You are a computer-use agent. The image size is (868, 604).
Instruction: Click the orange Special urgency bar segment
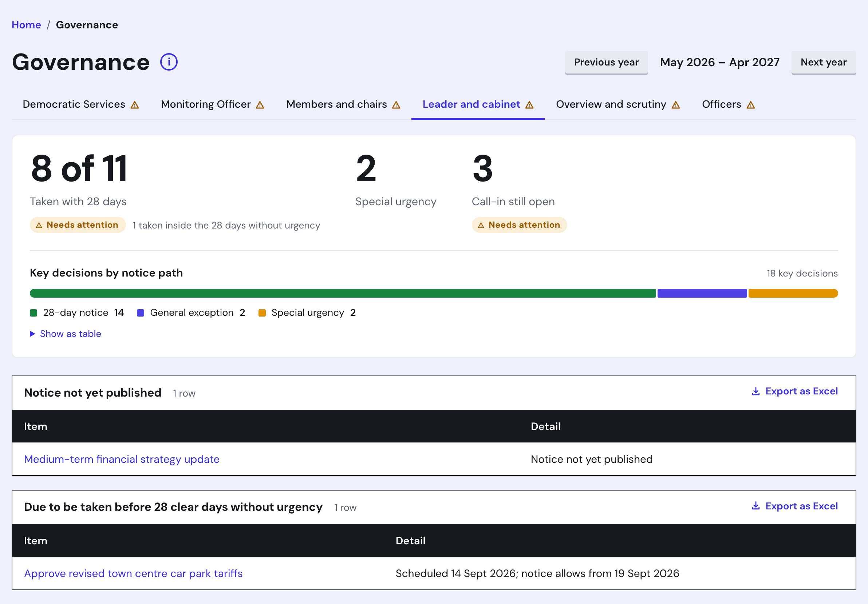coord(793,294)
